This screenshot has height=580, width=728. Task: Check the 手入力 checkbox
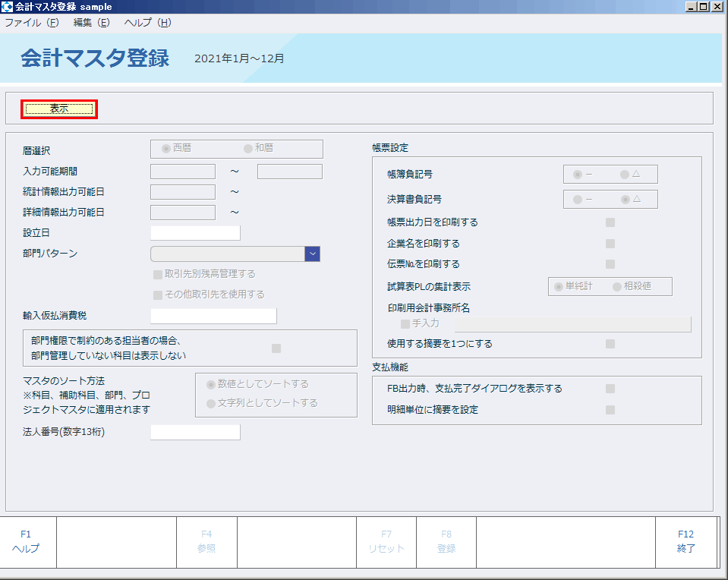click(x=405, y=323)
